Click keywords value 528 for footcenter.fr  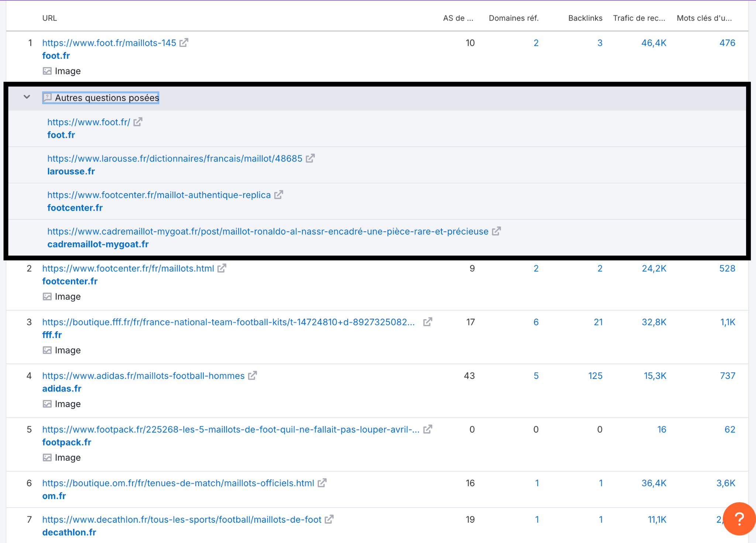click(727, 269)
